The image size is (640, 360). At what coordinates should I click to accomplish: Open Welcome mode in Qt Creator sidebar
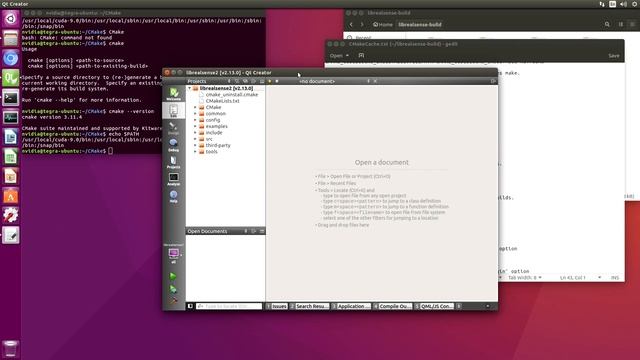[x=173, y=94]
